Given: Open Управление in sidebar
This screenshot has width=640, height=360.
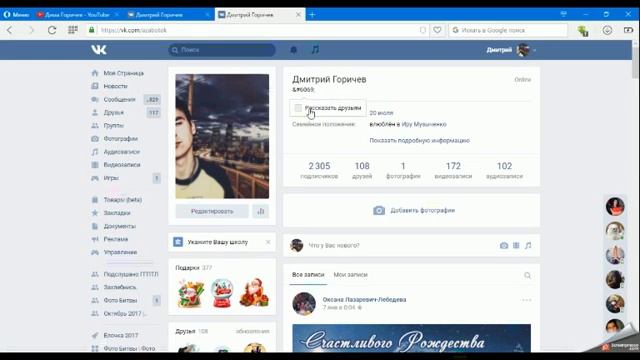Looking at the screenshot, I should click(120, 252).
